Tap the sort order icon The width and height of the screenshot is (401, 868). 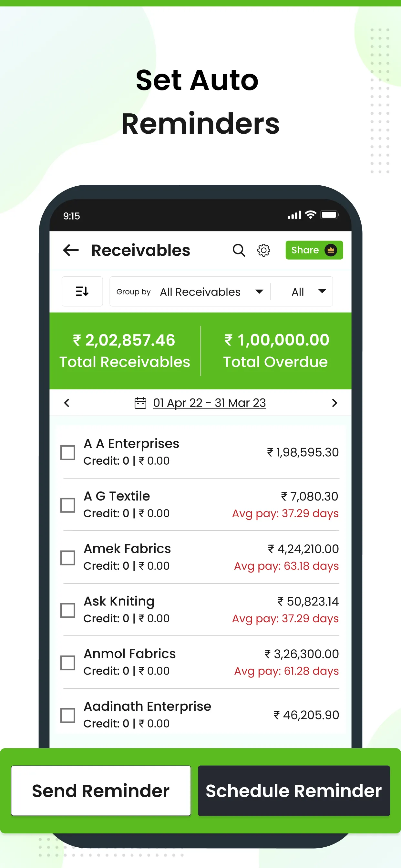click(82, 291)
